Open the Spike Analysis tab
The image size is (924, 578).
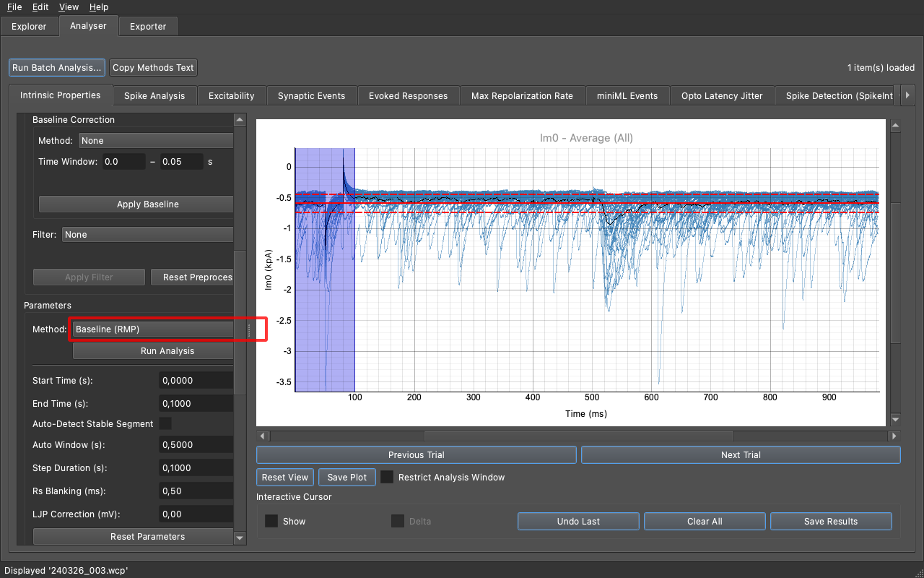tap(154, 95)
